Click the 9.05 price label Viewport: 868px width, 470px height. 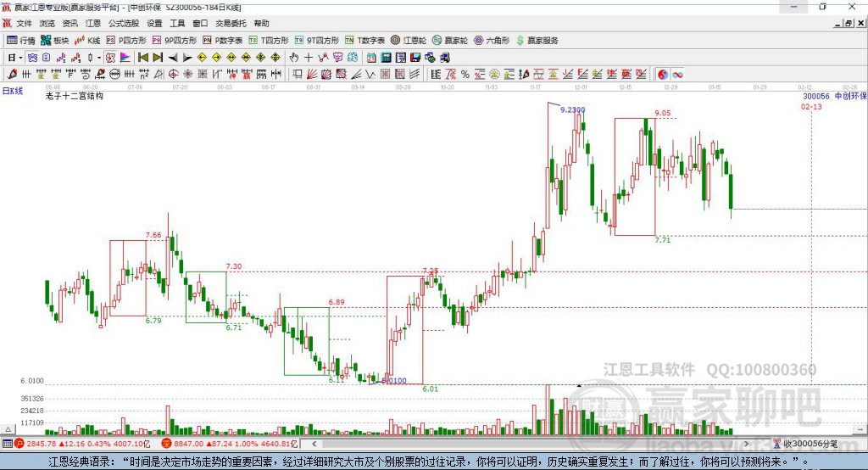663,113
